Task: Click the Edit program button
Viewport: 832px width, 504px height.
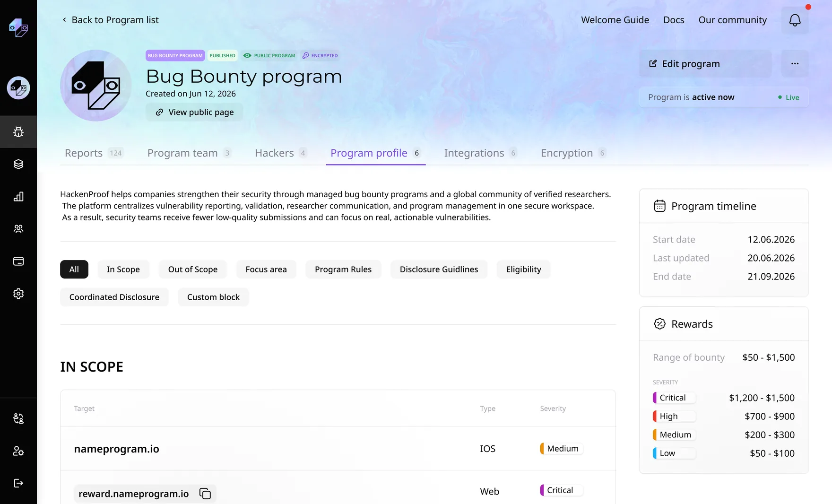Action: [x=705, y=64]
